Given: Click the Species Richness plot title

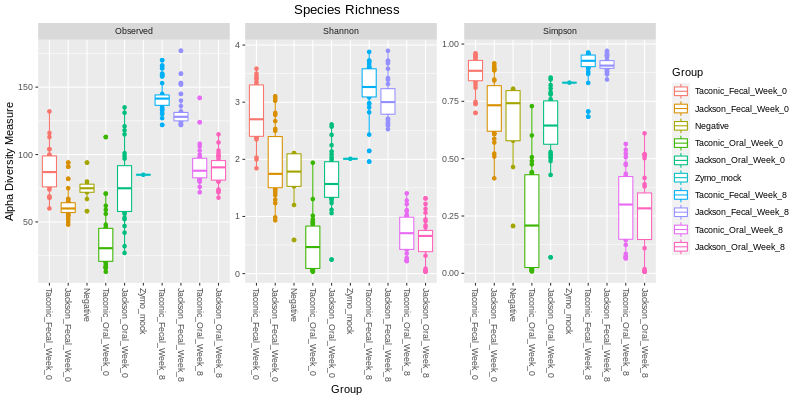Looking at the screenshot, I should coord(347,10).
